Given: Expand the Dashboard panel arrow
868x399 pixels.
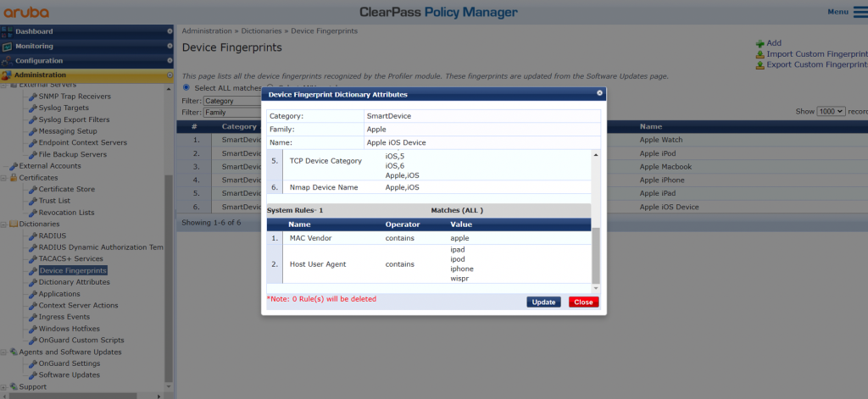Looking at the screenshot, I should [x=170, y=31].
